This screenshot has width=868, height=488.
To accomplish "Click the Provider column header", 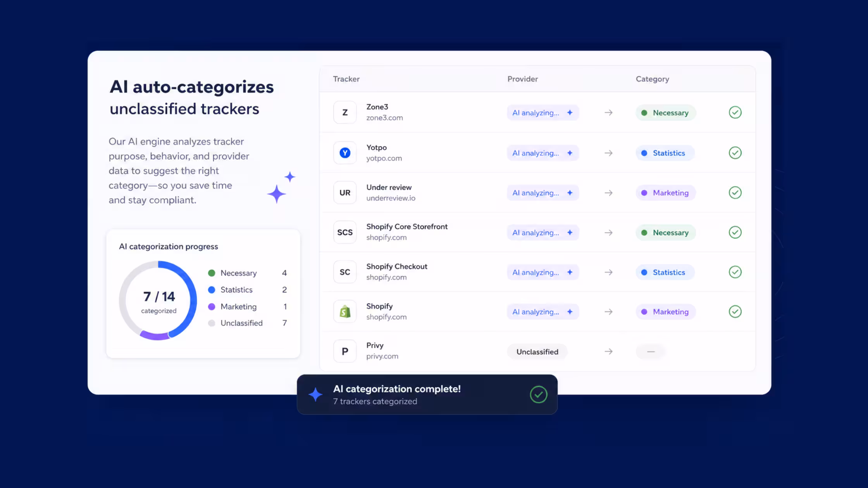I will pyautogui.click(x=523, y=79).
